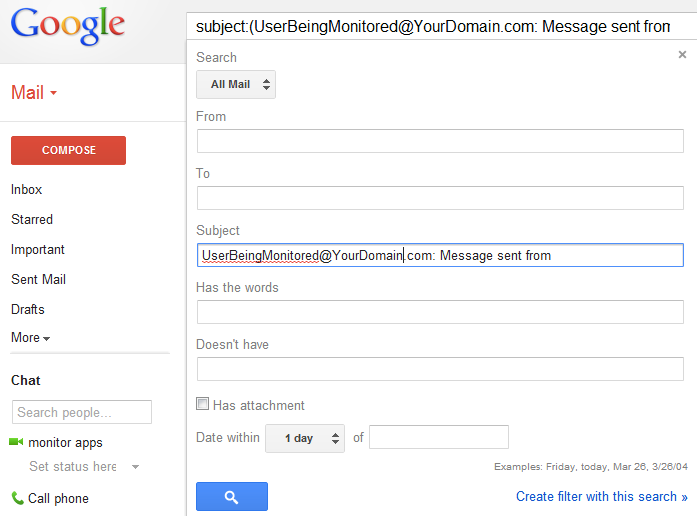
Task: Click the Call phone link
Action: pyautogui.click(x=58, y=499)
